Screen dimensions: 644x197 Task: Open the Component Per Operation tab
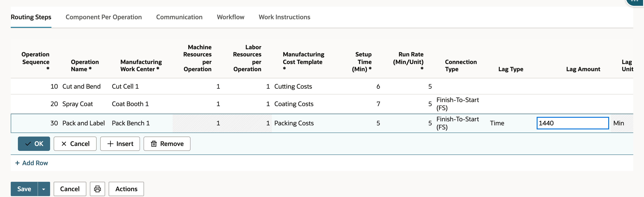104,17
